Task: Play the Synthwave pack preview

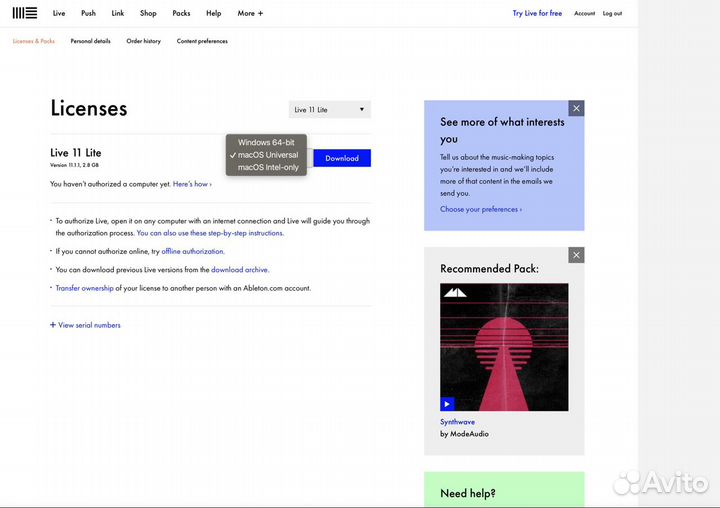Action: tap(447, 404)
